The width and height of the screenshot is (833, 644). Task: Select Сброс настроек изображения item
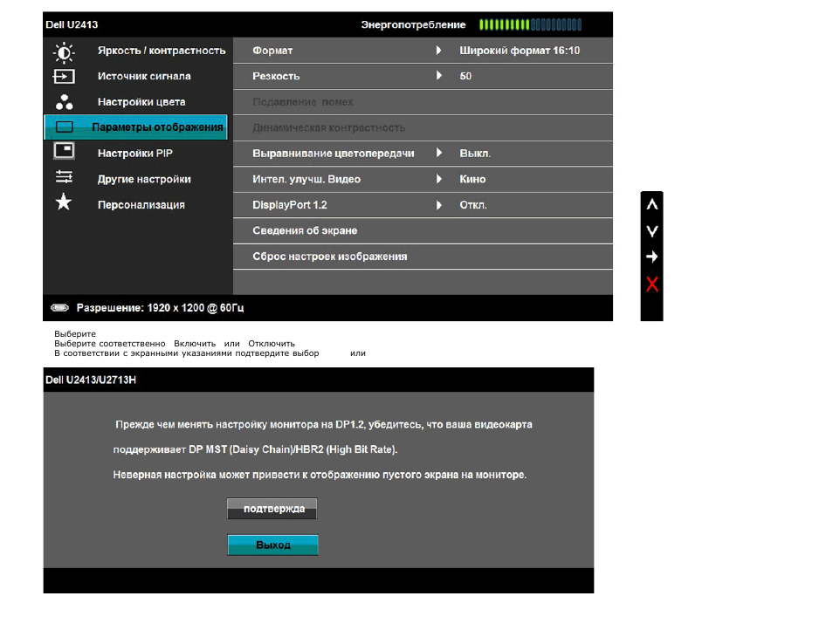pos(329,257)
